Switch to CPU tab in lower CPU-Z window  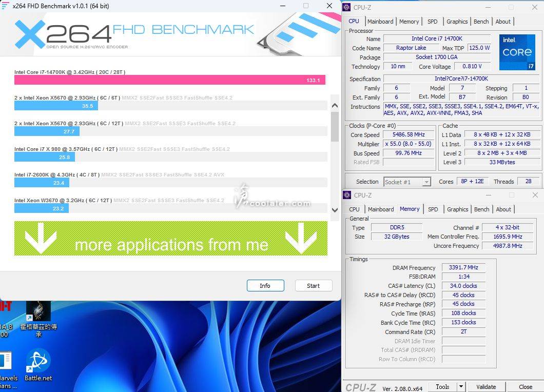[x=354, y=209]
